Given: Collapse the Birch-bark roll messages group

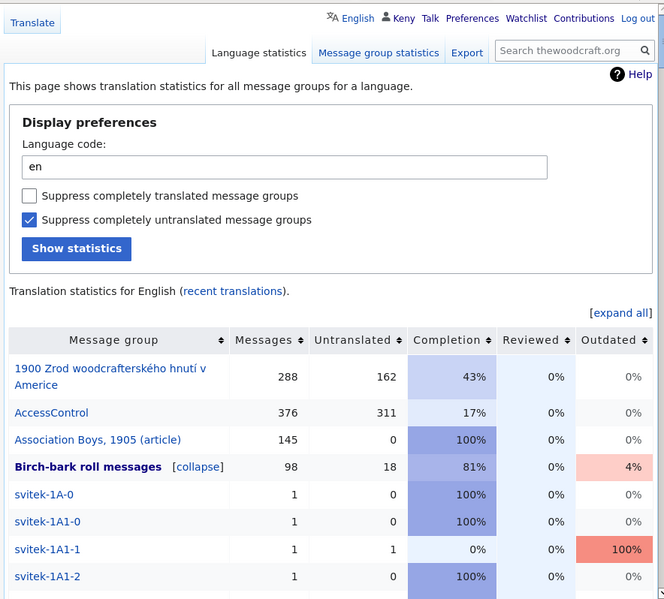Looking at the screenshot, I should click(198, 467).
